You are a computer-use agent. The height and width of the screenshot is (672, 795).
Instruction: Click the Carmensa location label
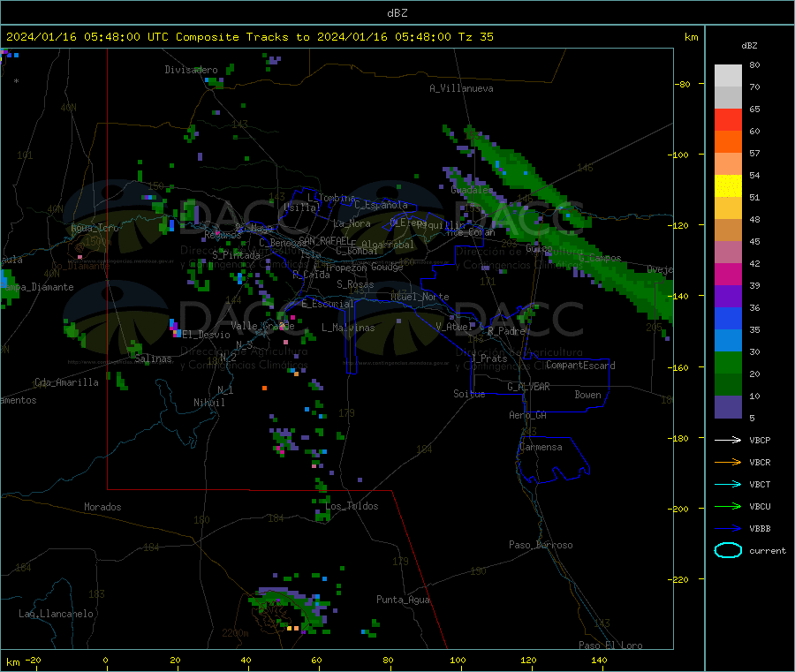541,447
